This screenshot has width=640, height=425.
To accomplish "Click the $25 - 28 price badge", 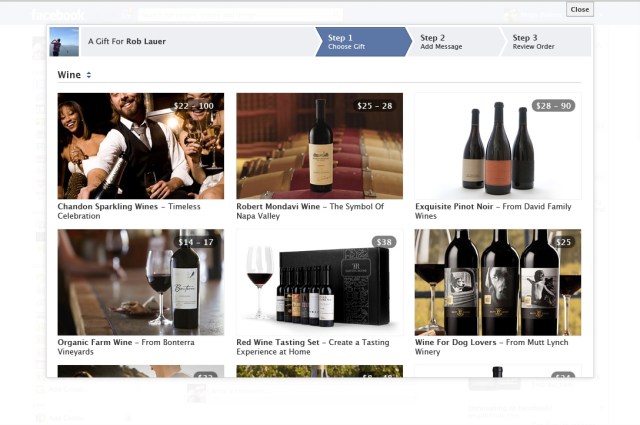I will pyautogui.click(x=375, y=106).
